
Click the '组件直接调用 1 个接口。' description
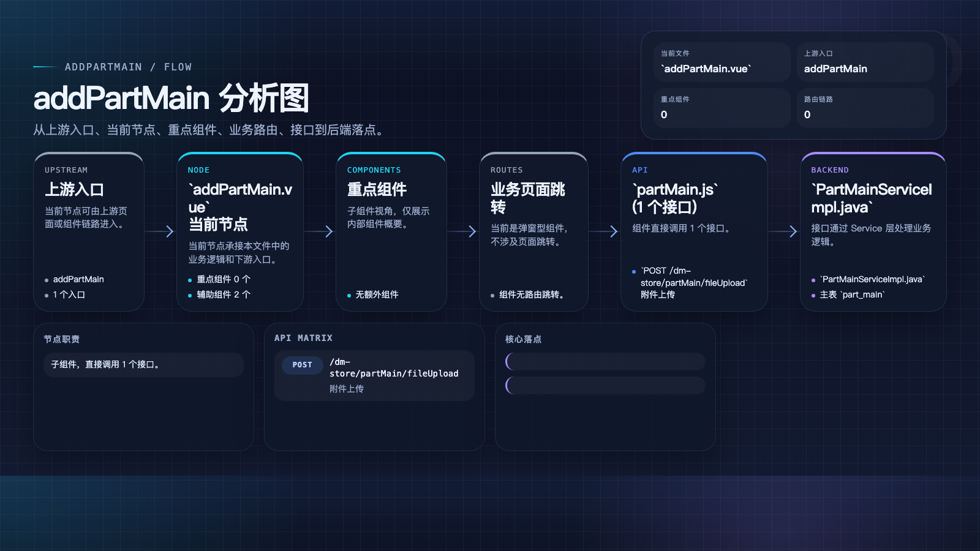pyautogui.click(x=681, y=228)
